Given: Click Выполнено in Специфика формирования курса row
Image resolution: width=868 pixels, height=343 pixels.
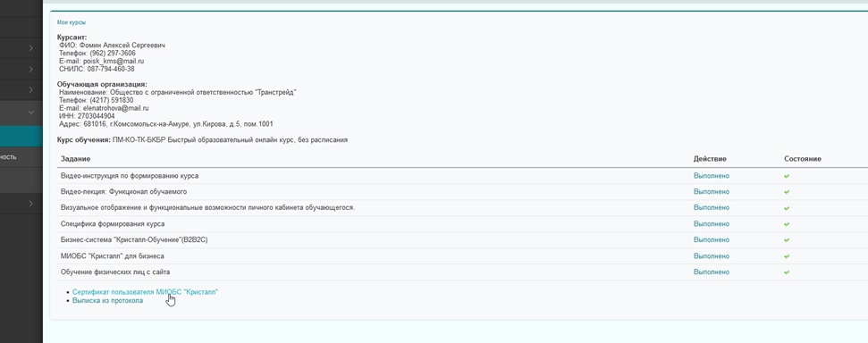Looking at the screenshot, I should pos(712,224).
